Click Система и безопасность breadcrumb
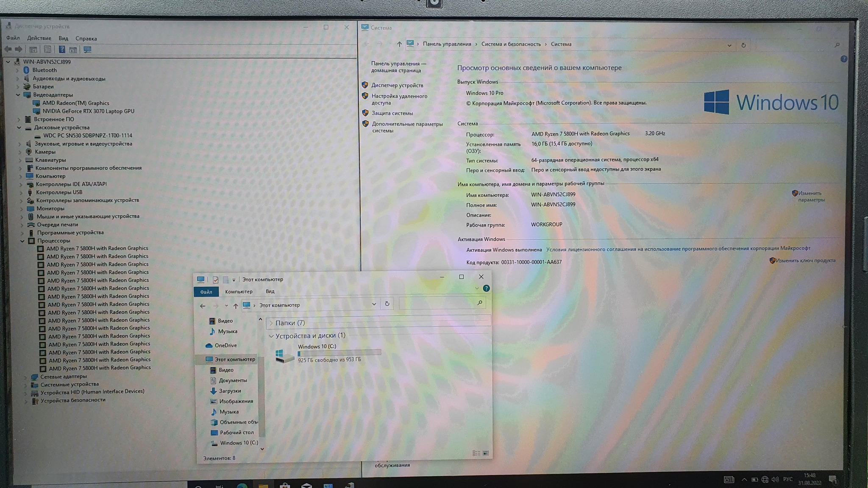 [x=511, y=44]
